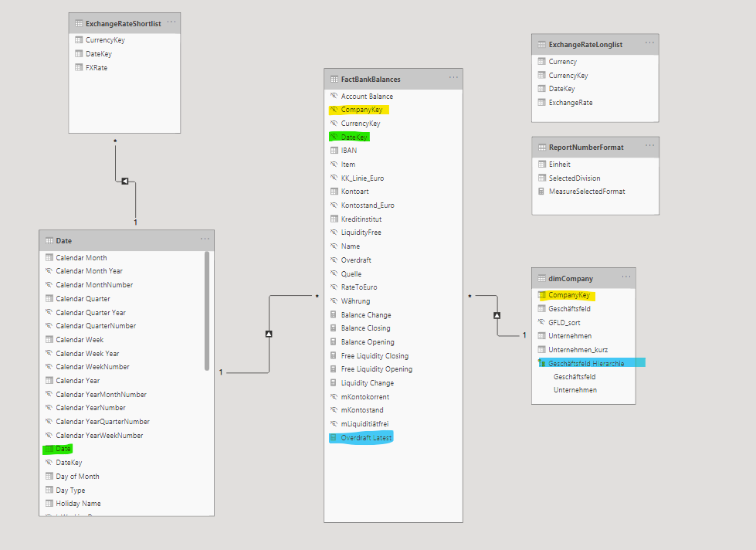756x550 pixels.
Task: Select Währung field
Action: (x=355, y=301)
